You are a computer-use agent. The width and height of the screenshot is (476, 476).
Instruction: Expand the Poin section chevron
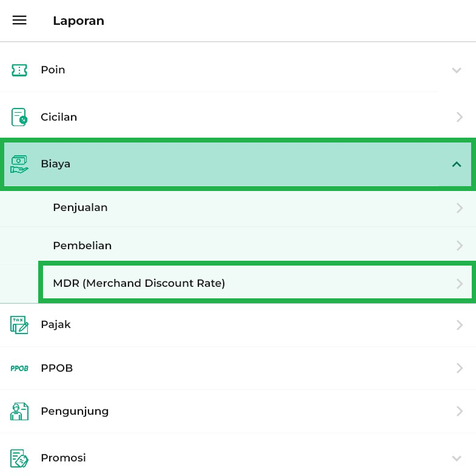(x=457, y=70)
